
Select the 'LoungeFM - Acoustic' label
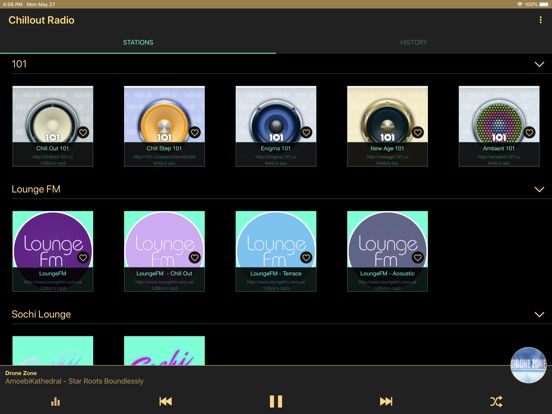coord(387,274)
